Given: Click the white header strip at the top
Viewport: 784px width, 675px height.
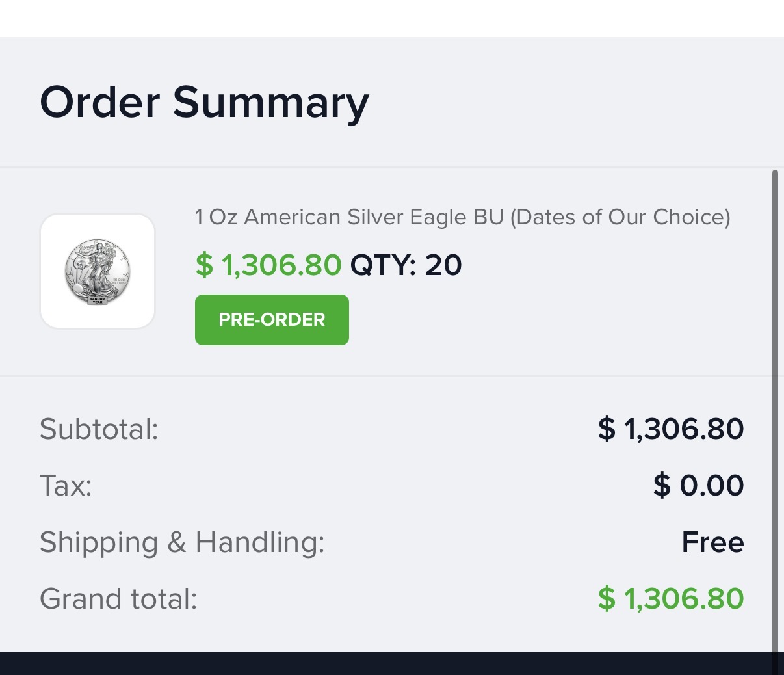Looking at the screenshot, I should point(392,18).
